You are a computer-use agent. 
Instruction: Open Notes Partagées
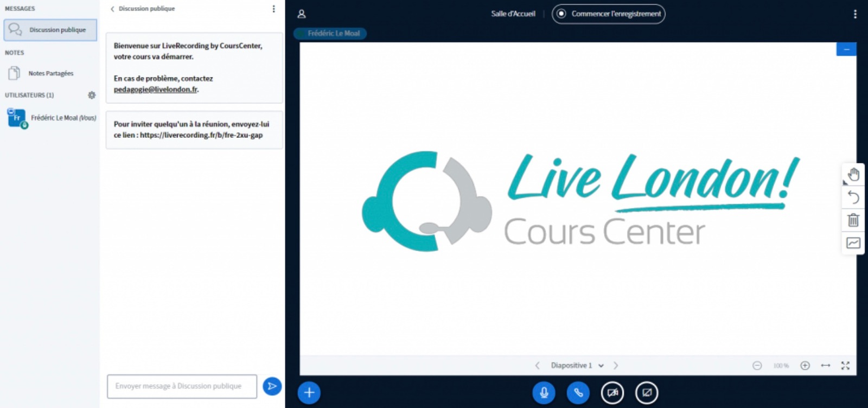point(41,73)
